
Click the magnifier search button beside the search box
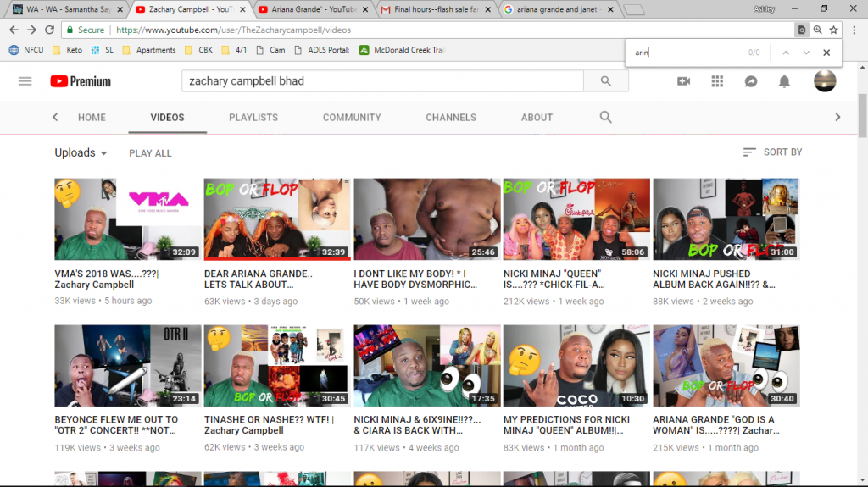[x=605, y=81]
